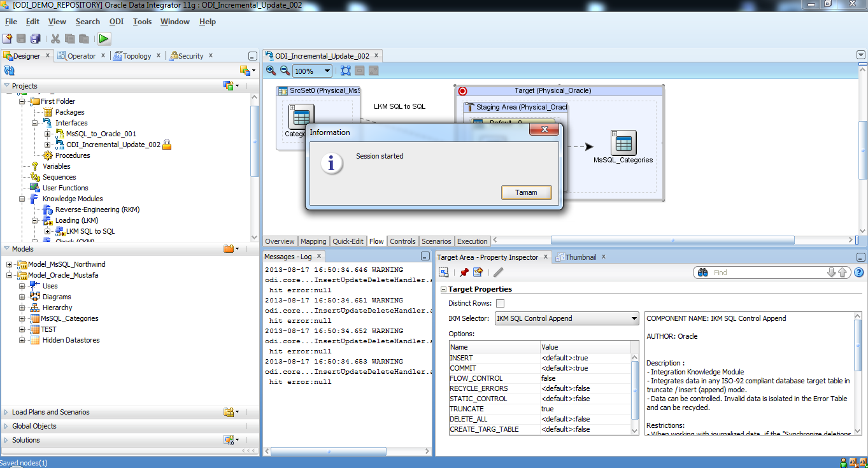Expand the ODI_Incremental_Update_002 tree node
This screenshot has height=468, width=868.
48,145
